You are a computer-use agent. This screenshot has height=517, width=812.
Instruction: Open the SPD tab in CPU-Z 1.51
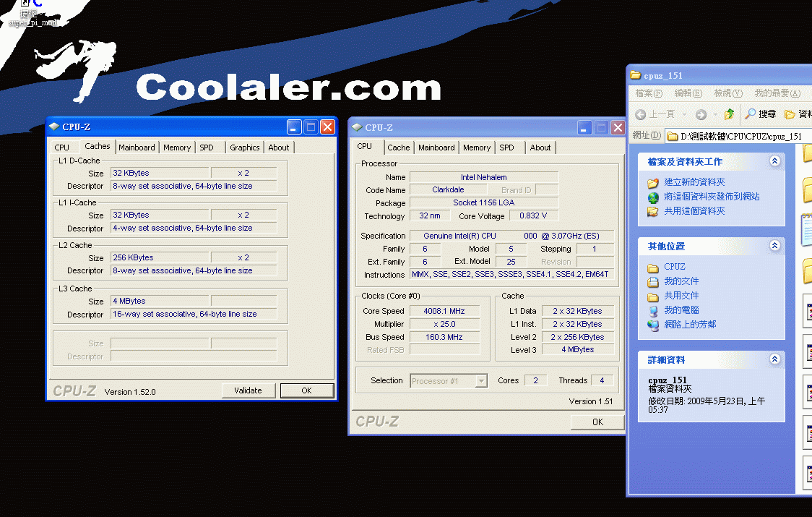[x=506, y=148]
